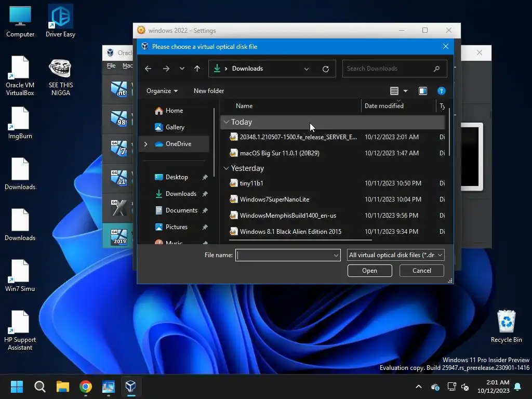
Task: Click the Open button
Action: pos(369,271)
